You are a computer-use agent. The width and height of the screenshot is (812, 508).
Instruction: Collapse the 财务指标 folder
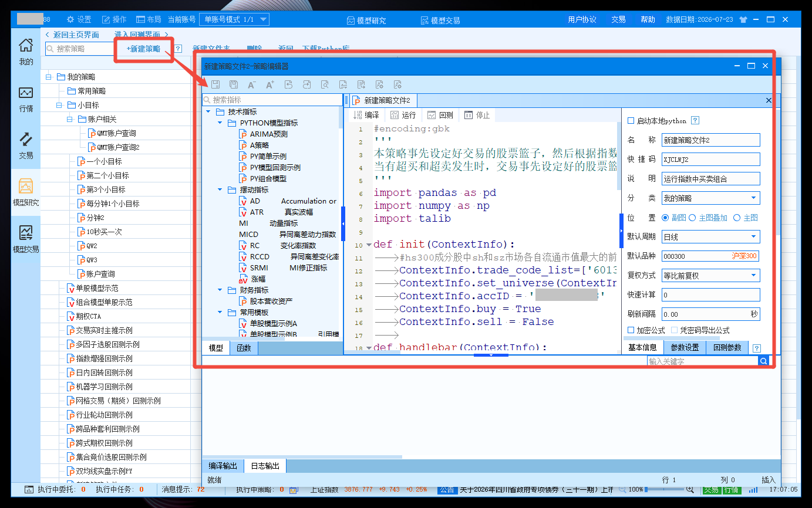coord(220,290)
